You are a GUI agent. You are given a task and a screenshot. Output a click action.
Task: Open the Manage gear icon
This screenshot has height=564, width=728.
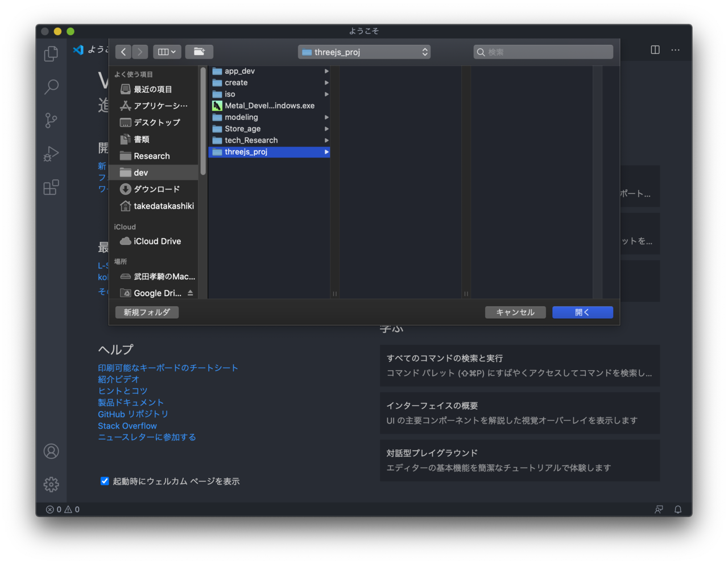click(x=51, y=484)
